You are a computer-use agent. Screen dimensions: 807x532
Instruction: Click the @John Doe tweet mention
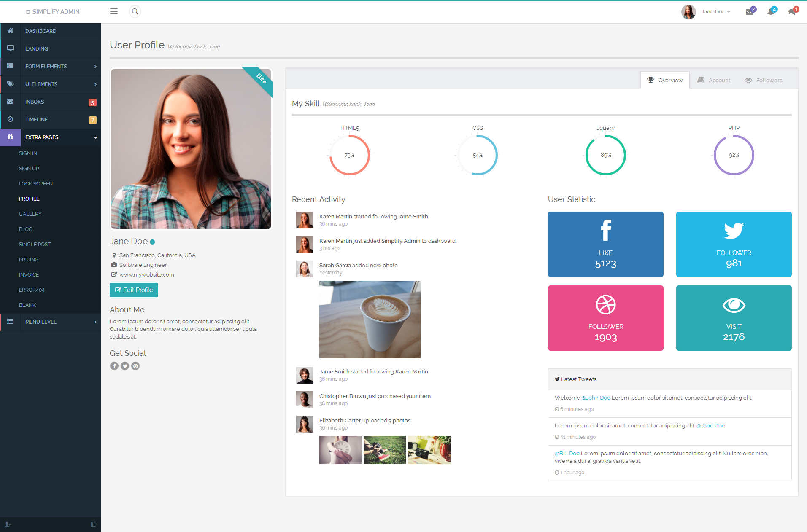(596, 398)
